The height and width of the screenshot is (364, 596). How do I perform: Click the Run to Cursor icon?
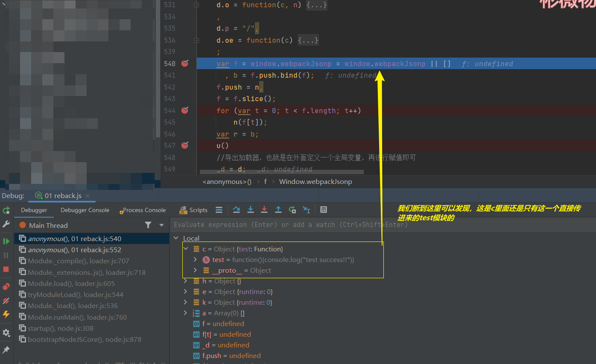click(306, 210)
